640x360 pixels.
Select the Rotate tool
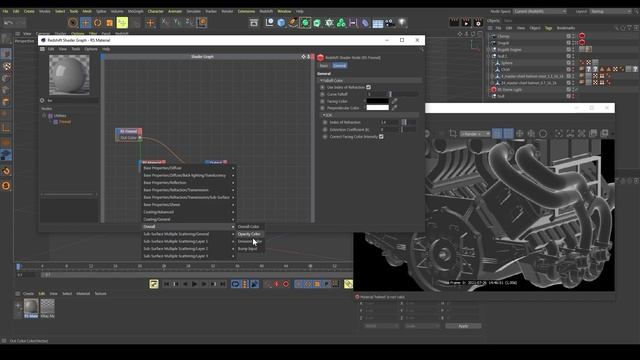98,23
